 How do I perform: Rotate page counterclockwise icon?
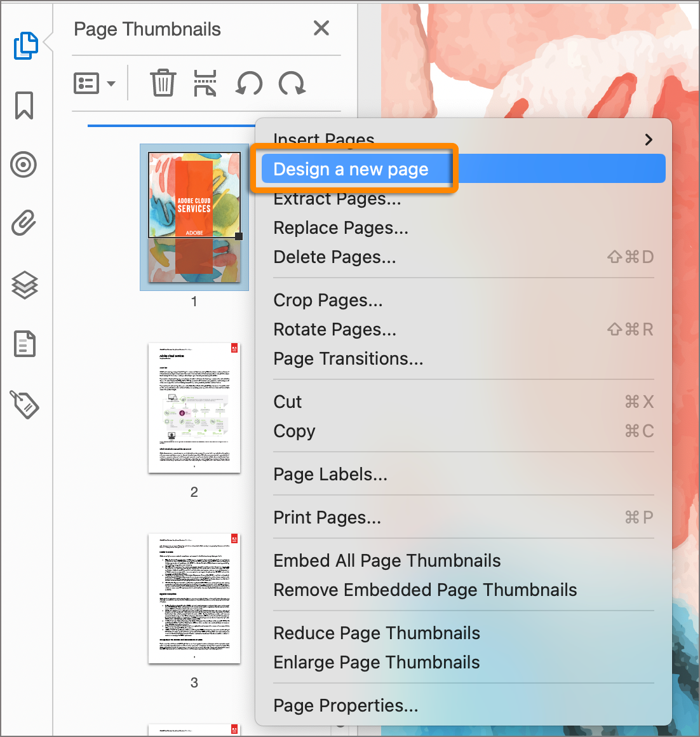[249, 83]
